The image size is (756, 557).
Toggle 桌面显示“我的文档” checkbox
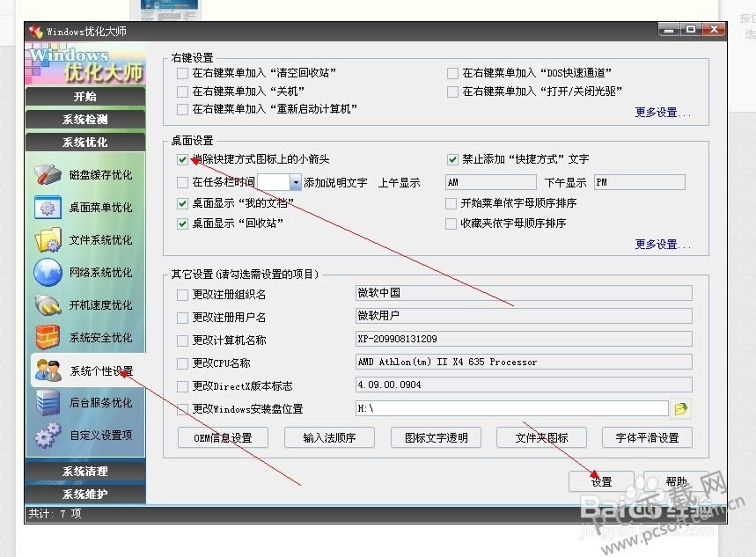click(x=182, y=203)
